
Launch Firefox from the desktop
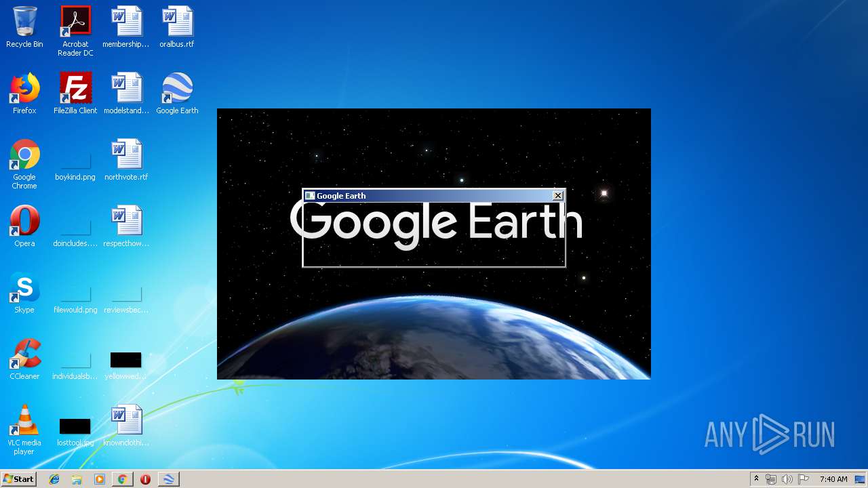(24, 94)
